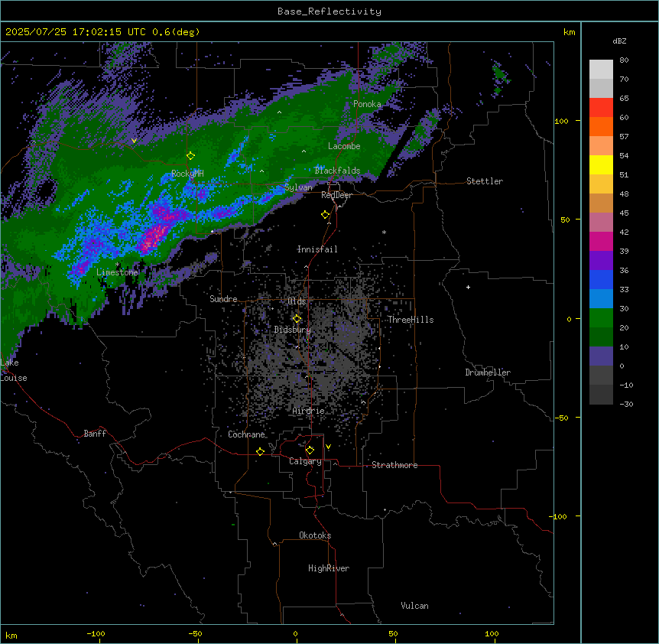This screenshot has width=659, height=644.
Task: Pick the red 60–65 dBZ legend swatch
Action: click(601, 108)
